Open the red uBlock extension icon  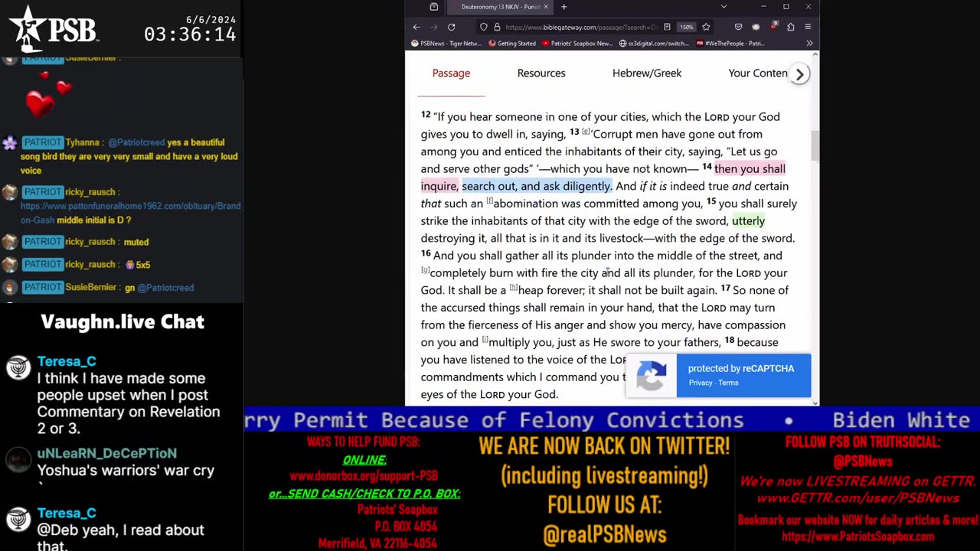773,27
